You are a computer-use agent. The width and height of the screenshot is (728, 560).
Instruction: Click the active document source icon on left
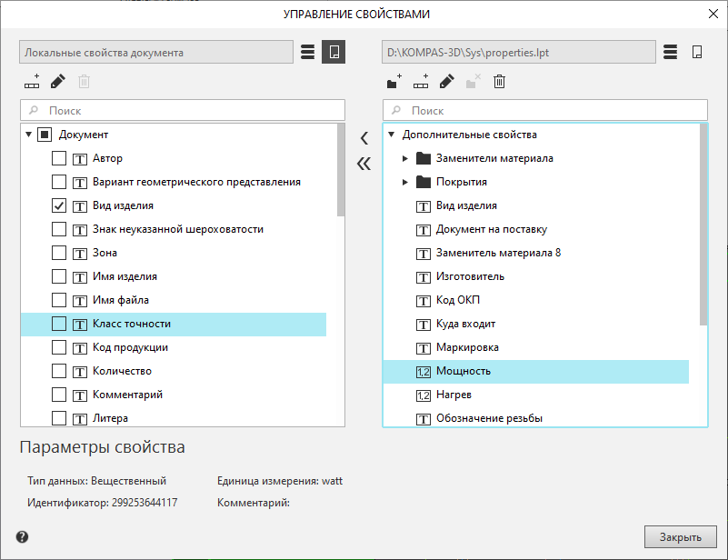click(334, 52)
